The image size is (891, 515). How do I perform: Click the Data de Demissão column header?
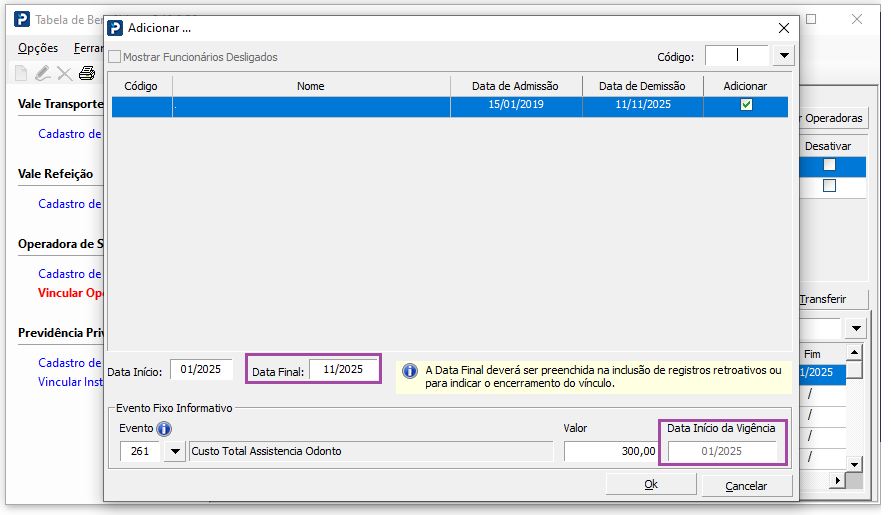642,86
